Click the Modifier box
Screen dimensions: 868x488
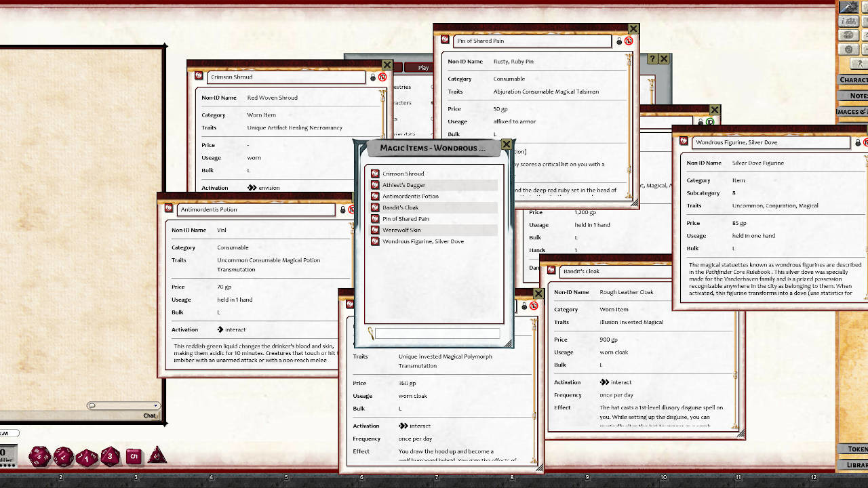pos(8,454)
